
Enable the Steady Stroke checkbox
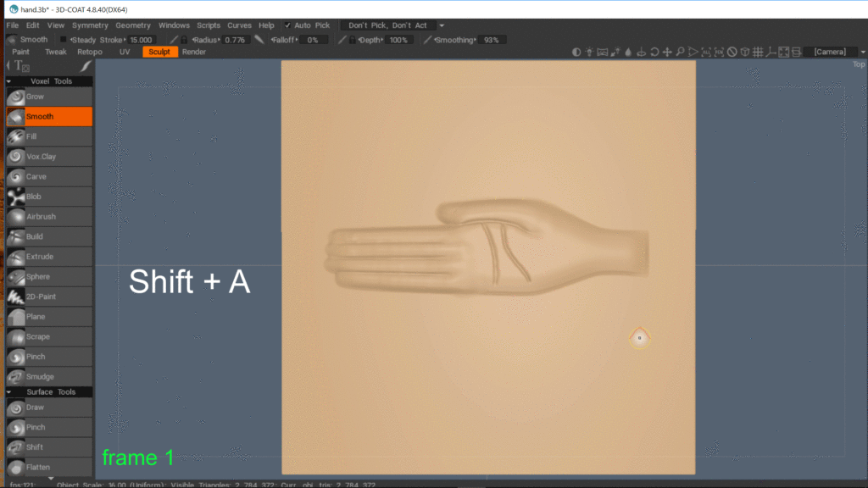pyautogui.click(x=64, y=40)
